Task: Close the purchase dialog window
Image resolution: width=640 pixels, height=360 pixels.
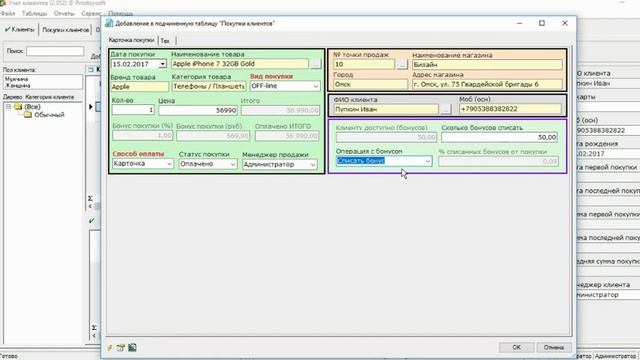Action: tap(564, 23)
